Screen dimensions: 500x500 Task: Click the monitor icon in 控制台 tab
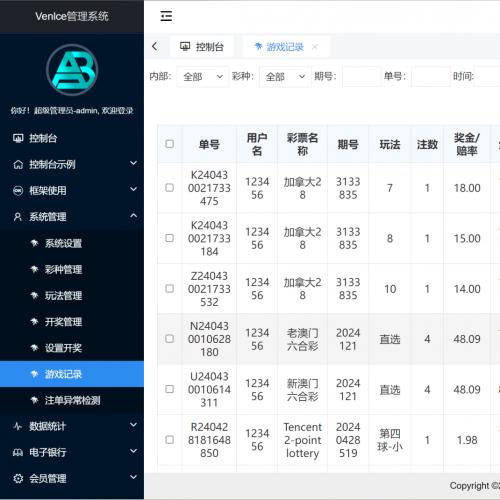pos(185,46)
